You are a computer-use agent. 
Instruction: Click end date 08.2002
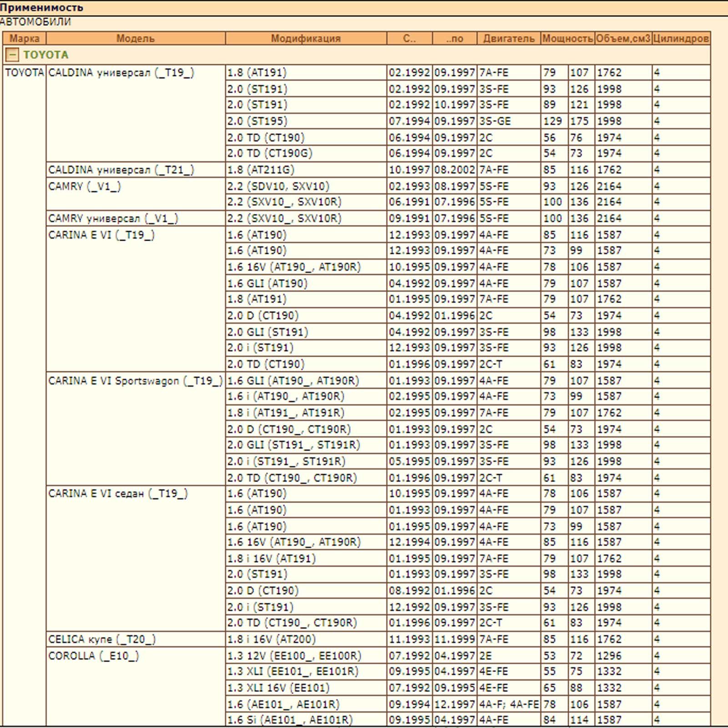click(455, 170)
